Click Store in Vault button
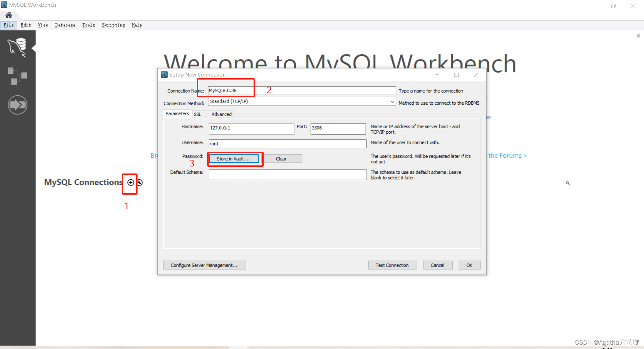This screenshot has width=644, height=349. pyautogui.click(x=234, y=159)
